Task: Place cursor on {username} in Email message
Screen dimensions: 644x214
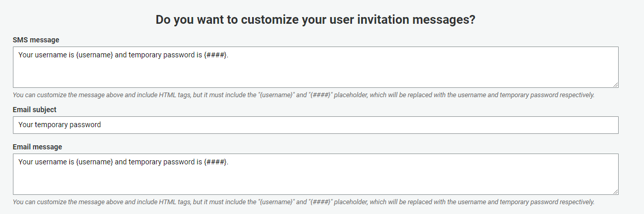Action: (94, 162)
